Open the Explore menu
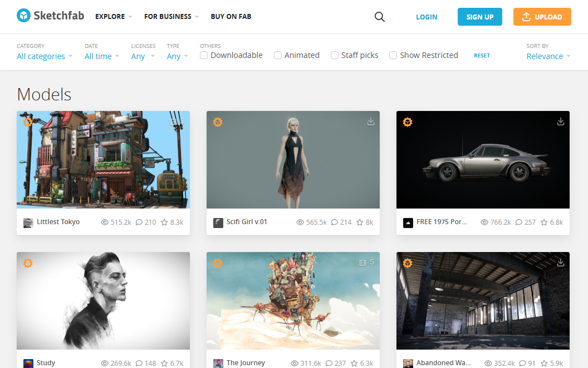This screenshot has width=588, height=368. tap(114, 17)
